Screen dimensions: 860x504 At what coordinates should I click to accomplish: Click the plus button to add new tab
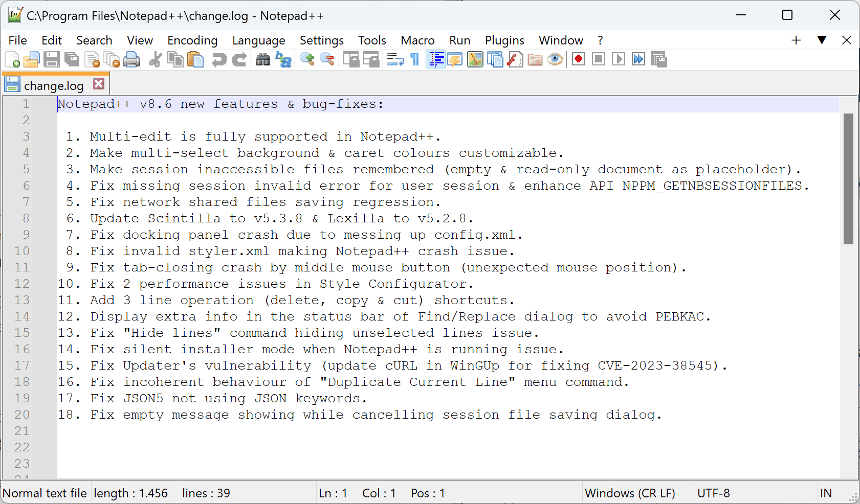pos(796,40)
